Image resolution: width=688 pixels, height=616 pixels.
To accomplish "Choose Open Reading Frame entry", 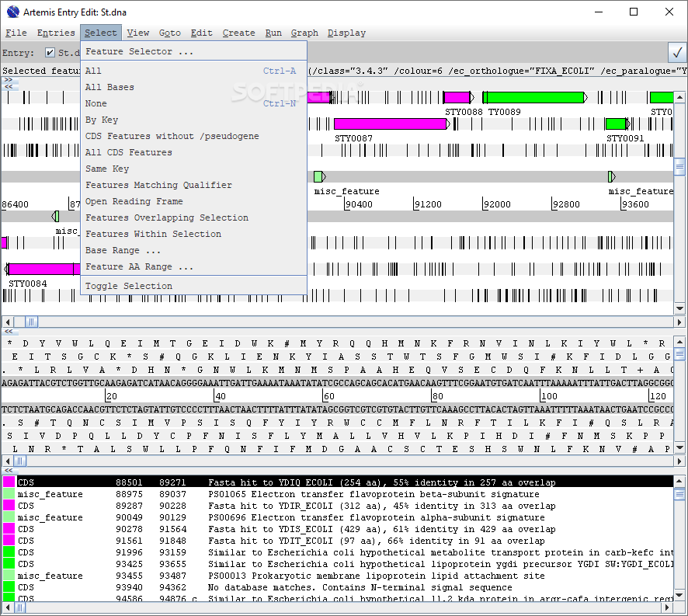I will coord(193,201).
